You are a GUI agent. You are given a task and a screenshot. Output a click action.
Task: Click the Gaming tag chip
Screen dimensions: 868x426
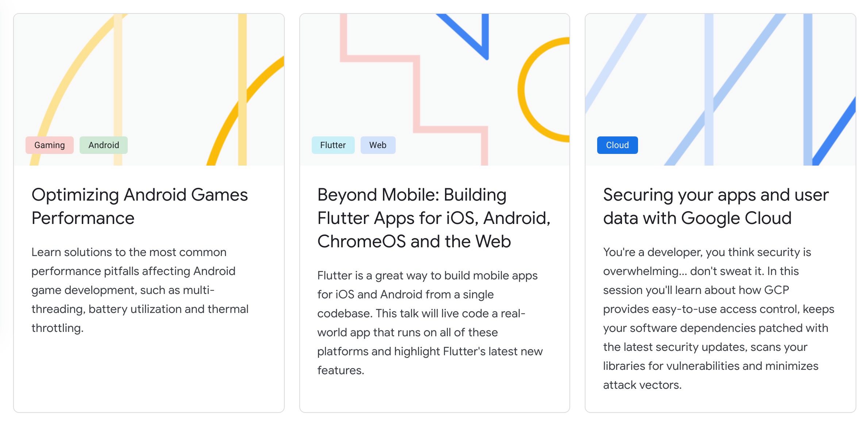(50, 145)
